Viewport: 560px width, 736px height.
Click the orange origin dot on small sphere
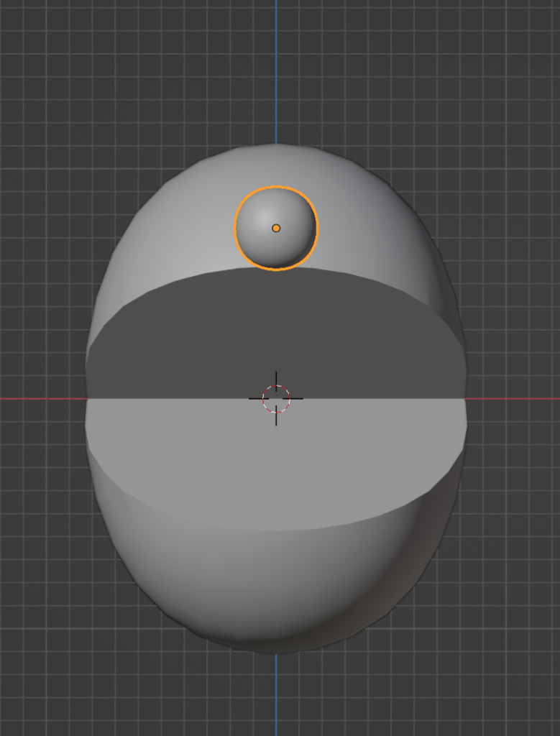[x=276, y=228]
